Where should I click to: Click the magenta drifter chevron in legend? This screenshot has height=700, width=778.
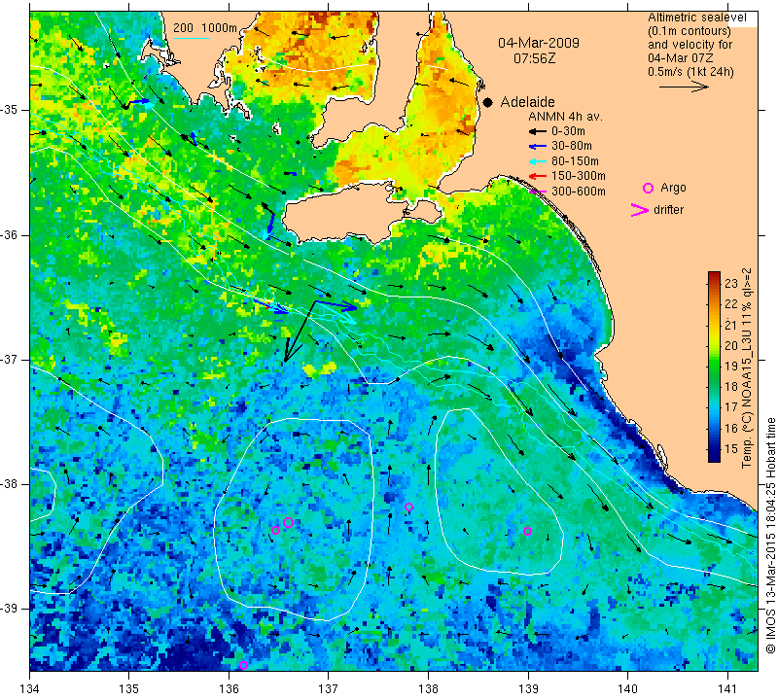[640, 210]
